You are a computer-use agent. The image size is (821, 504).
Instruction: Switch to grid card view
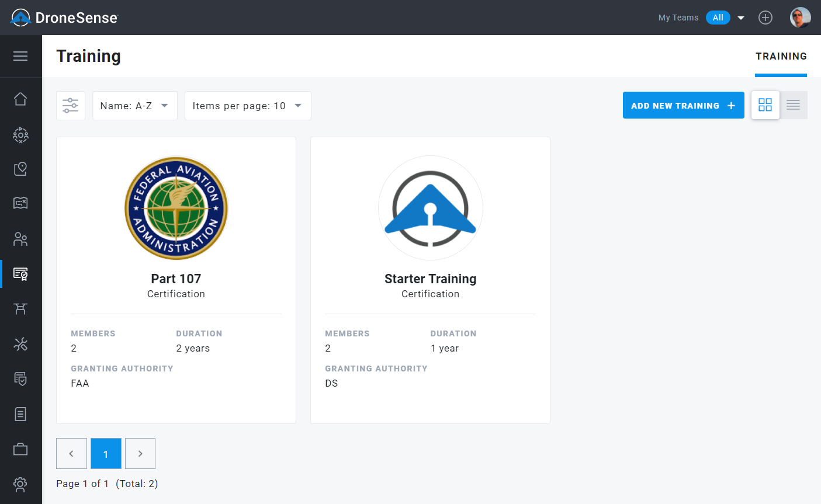[x=765, y=105]
